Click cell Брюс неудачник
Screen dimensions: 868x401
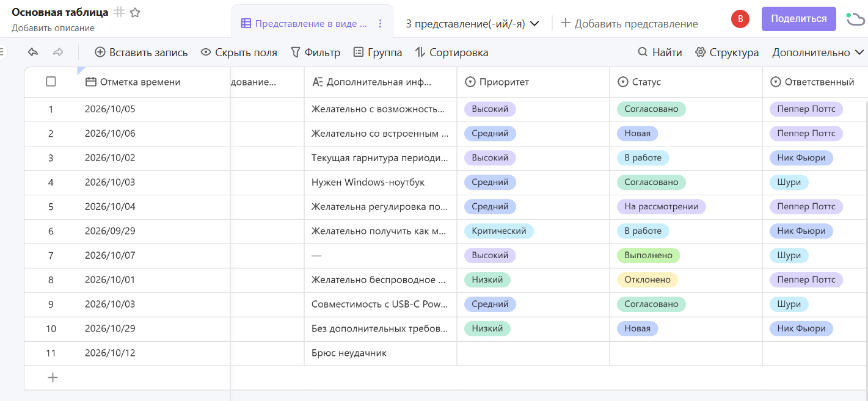point(381,353)
